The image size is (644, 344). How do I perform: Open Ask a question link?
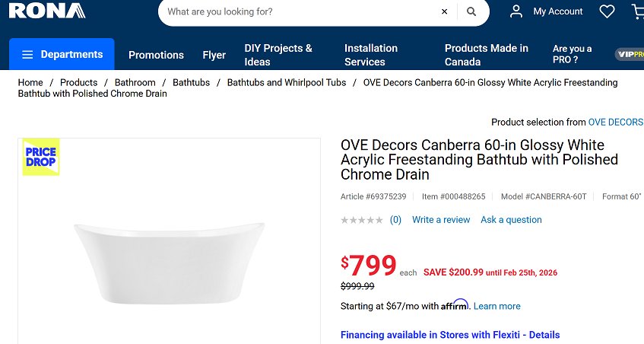tap(511, 220)
